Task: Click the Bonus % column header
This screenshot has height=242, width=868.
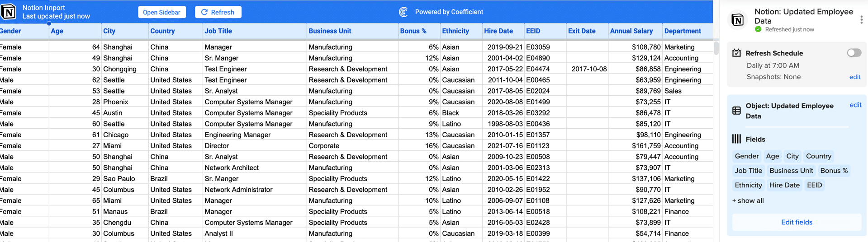Action: click(419, 31)
